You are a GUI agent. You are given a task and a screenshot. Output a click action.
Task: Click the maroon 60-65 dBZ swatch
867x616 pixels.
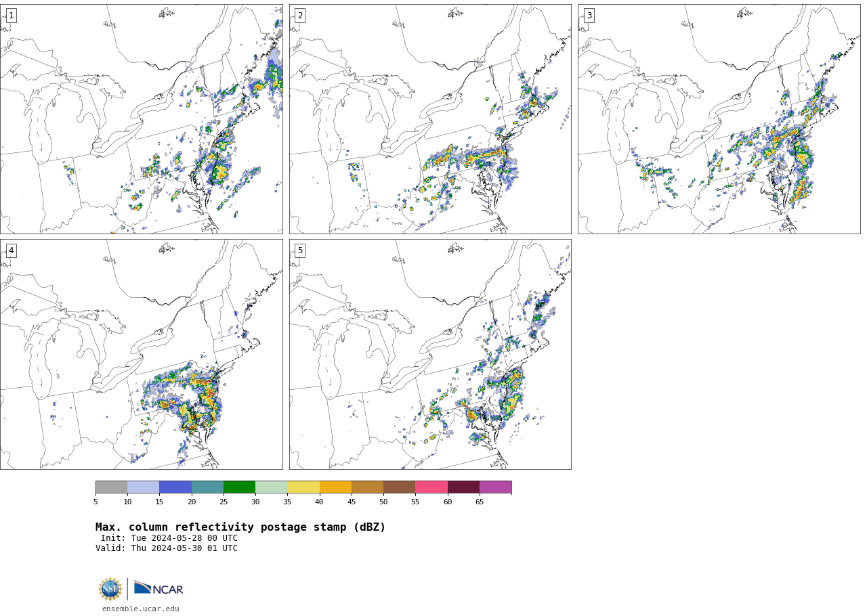coord(463,487)
